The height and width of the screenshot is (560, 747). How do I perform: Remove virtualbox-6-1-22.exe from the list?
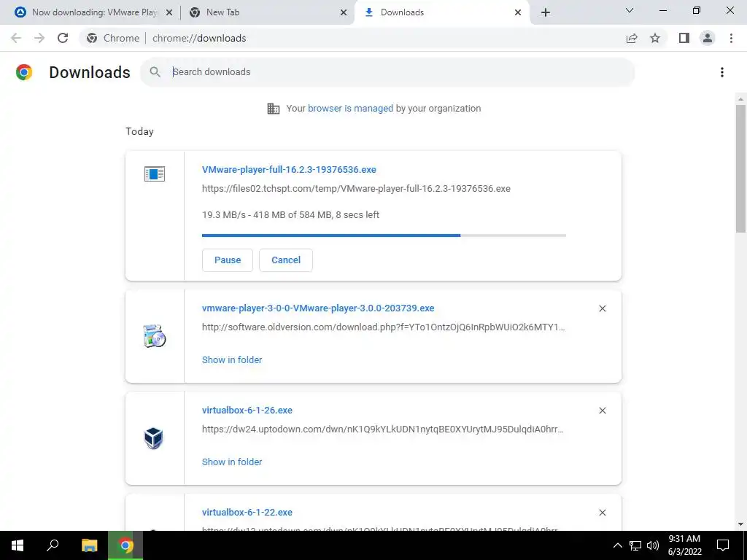602,513
